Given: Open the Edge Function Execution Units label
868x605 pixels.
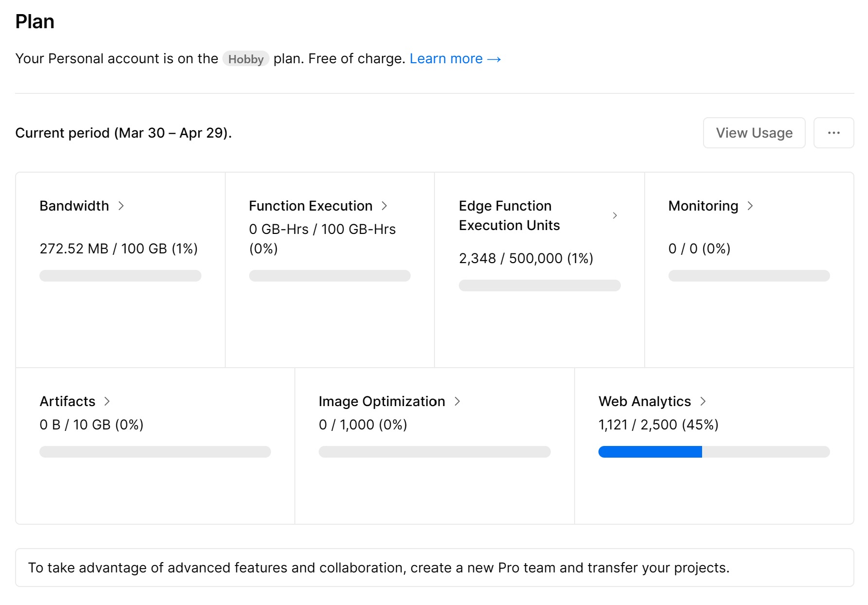Looking at the screenshot, I should (509, 215).
